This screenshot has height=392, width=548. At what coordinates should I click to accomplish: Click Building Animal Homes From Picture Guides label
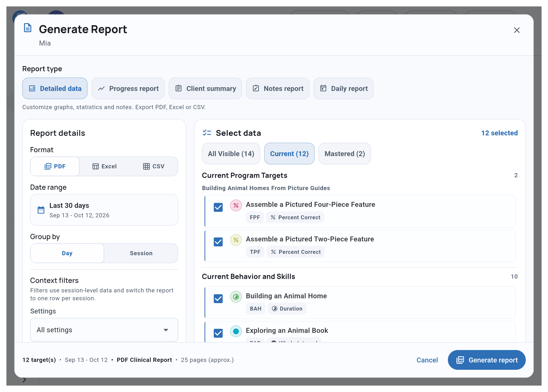[x=266, y=188]
